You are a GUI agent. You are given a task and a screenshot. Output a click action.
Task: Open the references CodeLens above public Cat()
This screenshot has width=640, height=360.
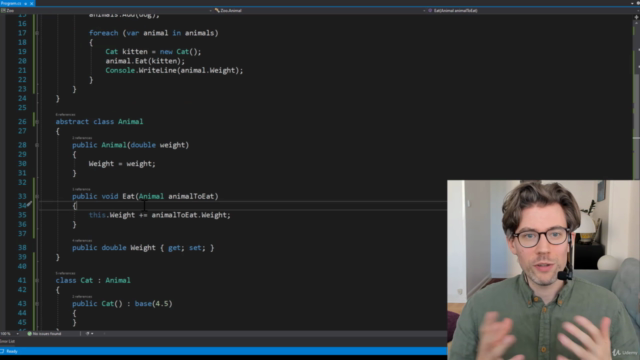click(x=82, y=297)
